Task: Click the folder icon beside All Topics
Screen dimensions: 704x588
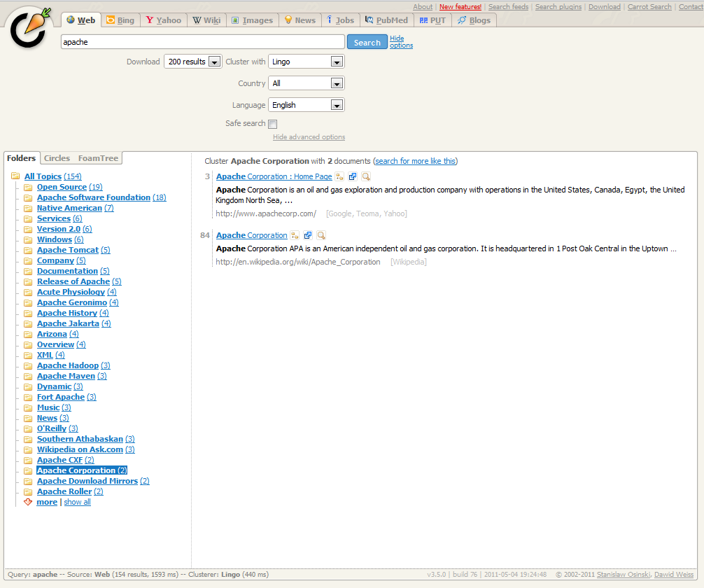Action: click(17, 176)
